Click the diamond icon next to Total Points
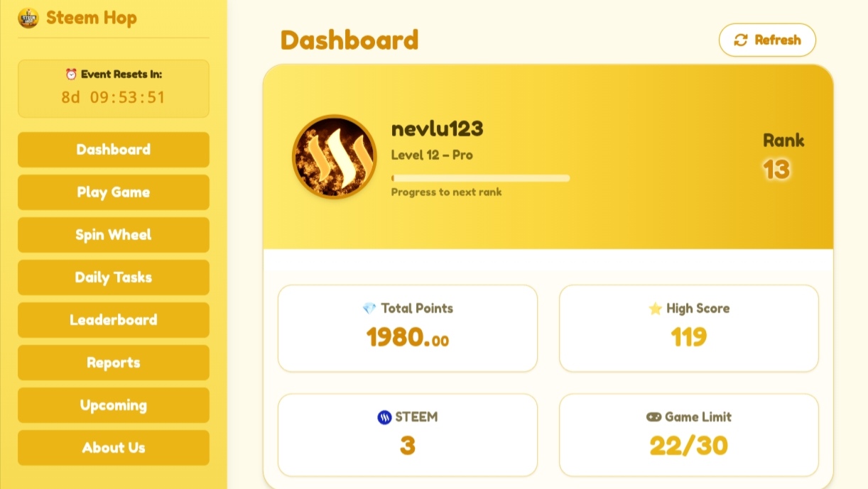The width and height of the screenshot is (868, 489). point(369,308)
